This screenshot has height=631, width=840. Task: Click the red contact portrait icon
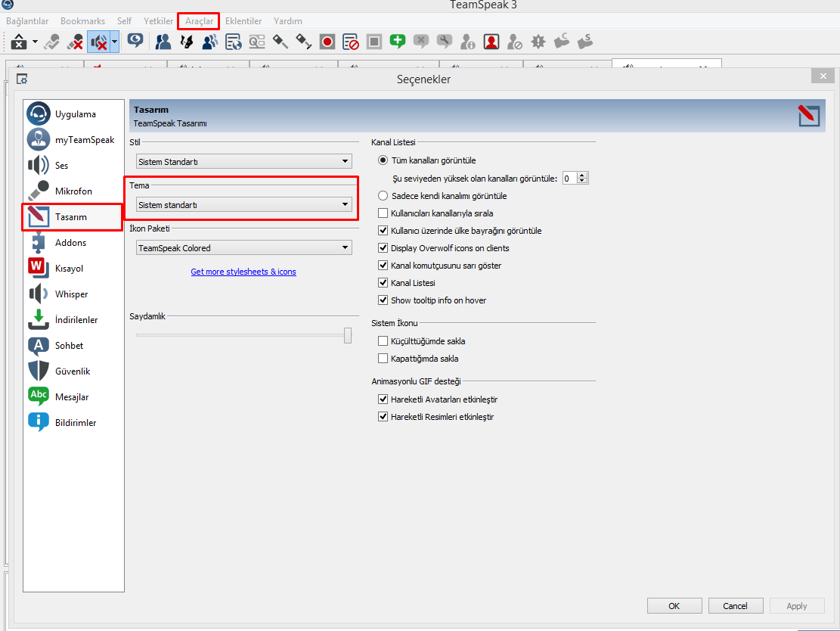tap(491, 42)
